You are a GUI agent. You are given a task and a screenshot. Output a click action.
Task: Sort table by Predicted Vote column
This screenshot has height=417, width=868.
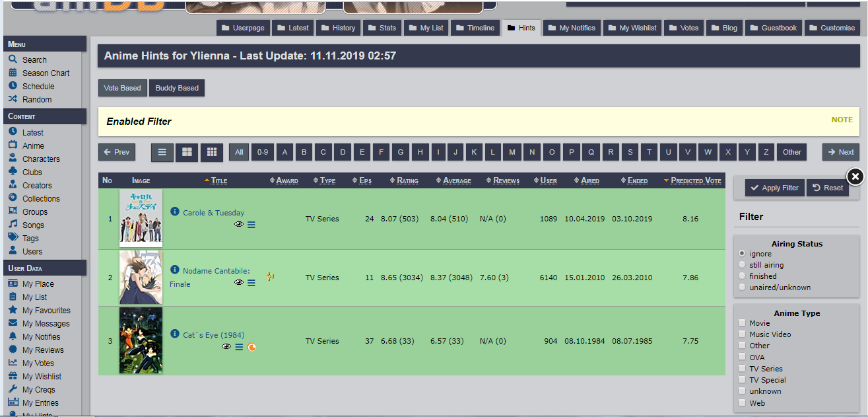[x=696, y=180]
